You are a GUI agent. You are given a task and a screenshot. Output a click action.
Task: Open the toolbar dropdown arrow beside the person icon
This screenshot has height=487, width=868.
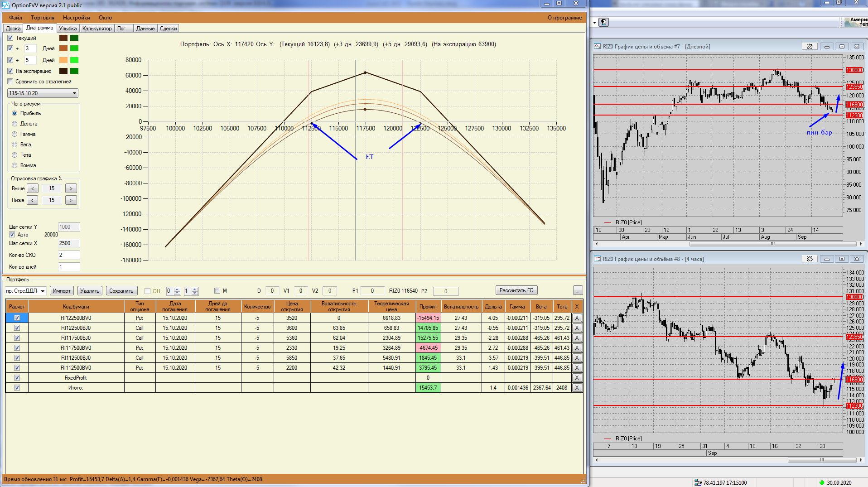tap(594, 22)
